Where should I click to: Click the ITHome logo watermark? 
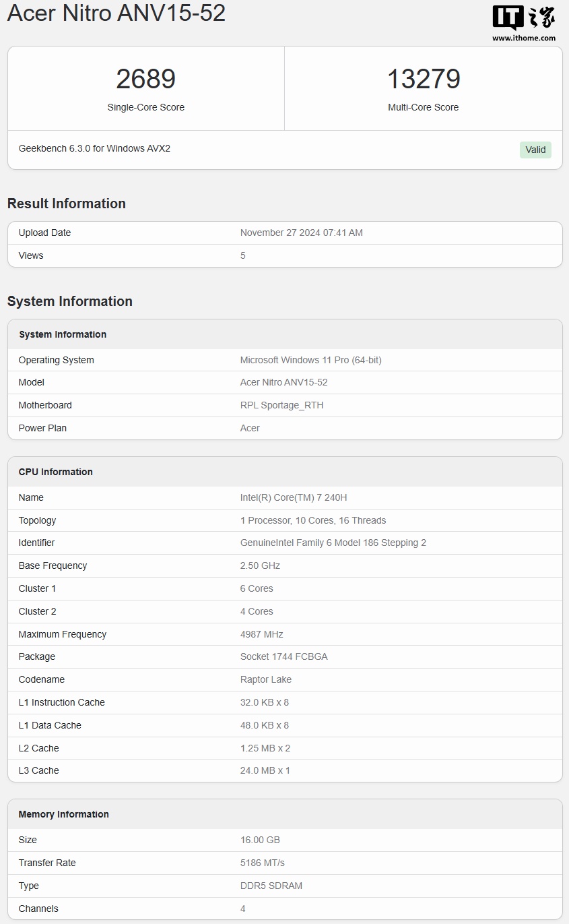pos(523,18)
